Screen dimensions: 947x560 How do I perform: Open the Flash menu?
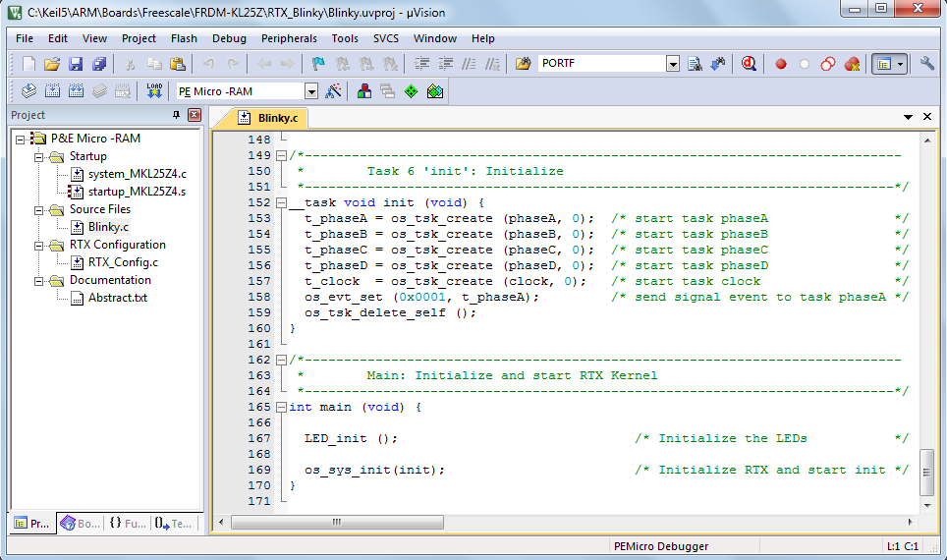click(x=184, y=38)
